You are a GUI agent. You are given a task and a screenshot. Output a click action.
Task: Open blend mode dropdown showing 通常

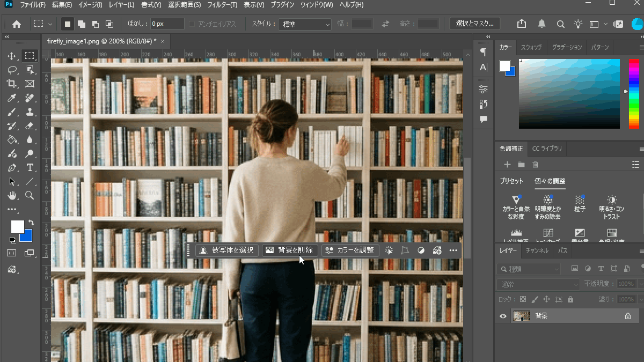[x=538, y=284]
